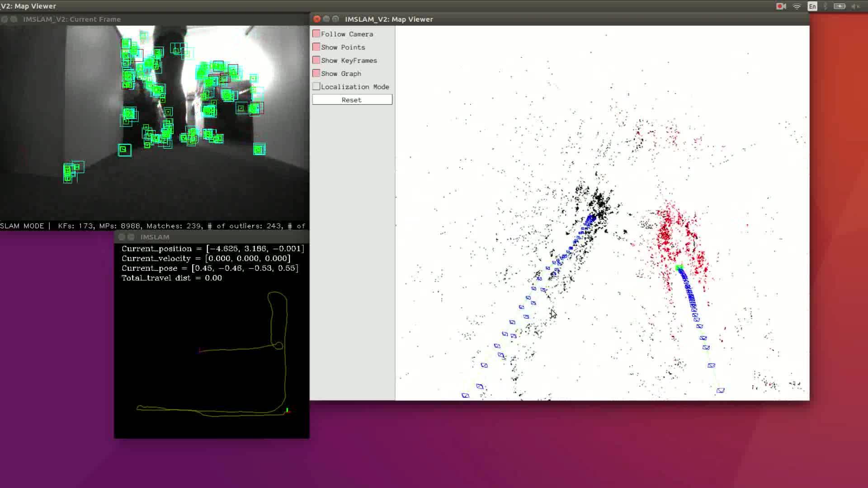The width and height of the screenshot is (868, 488).
Task: Open the Bluetooth indicator in top panel
Action: [826, 6]
